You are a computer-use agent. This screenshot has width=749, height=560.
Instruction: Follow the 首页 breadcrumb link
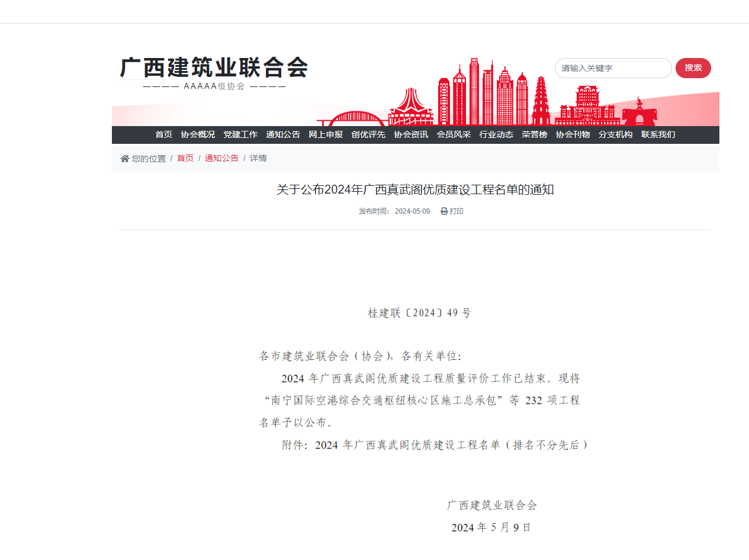tap(185, 159)
